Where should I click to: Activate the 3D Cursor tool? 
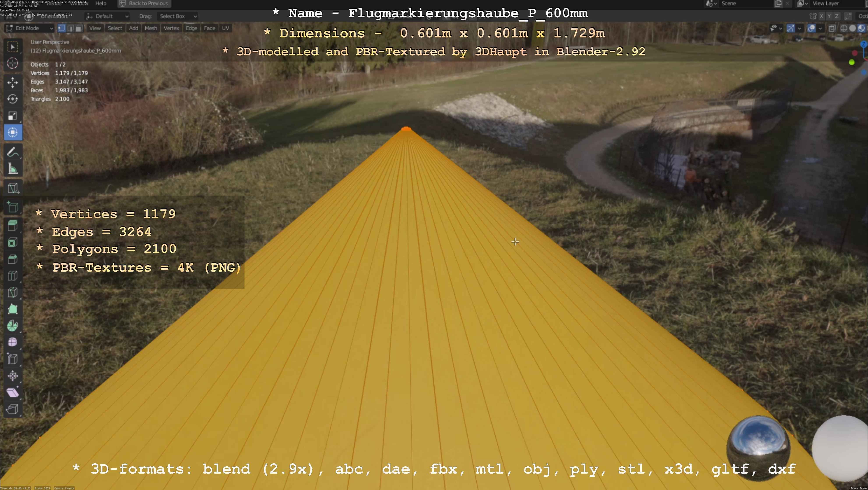pos(13,63)
